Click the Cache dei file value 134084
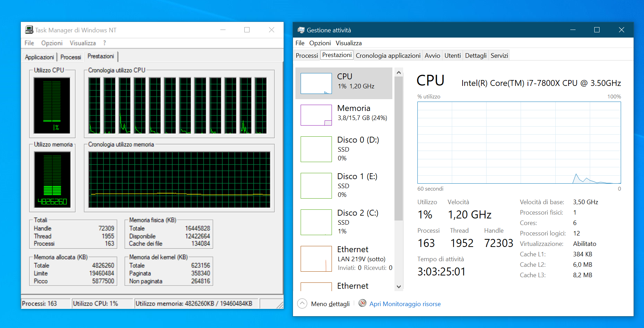644x328 pixels. pos(201,244)
